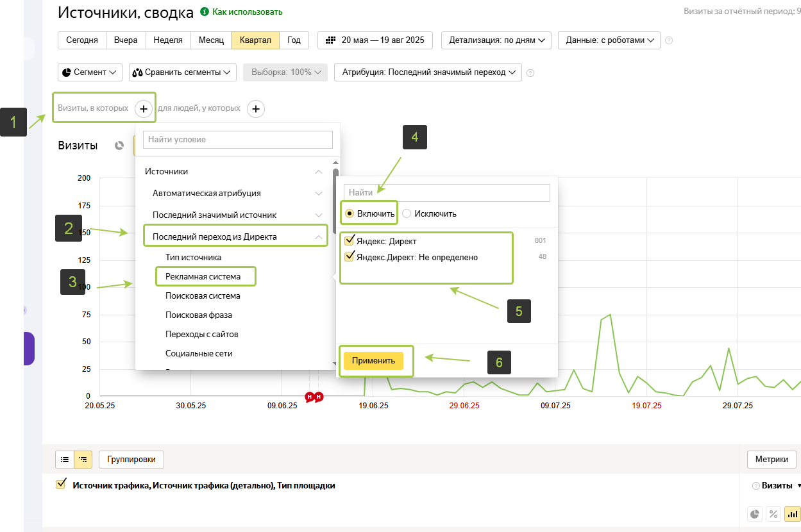The height and width of the screenshot is (532, 801).
Task: Open the 'Выборка: 100%' dropdown
Action: tap(285, 72)
